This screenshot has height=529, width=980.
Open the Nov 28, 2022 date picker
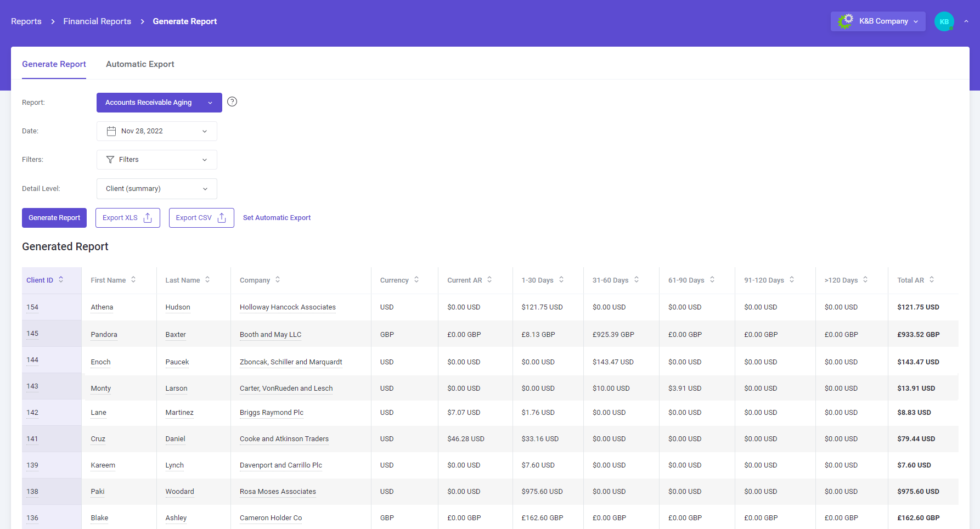click(x=157, y=131)
